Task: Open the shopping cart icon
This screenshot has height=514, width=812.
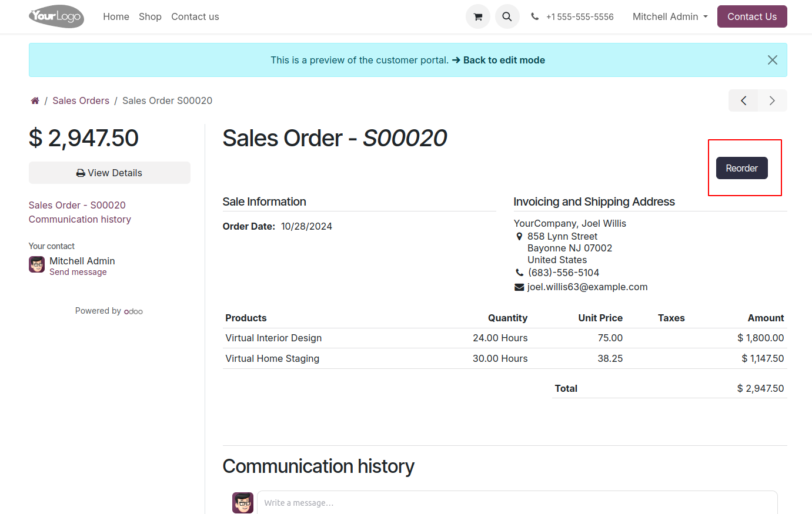Action: tap(478, 17)
